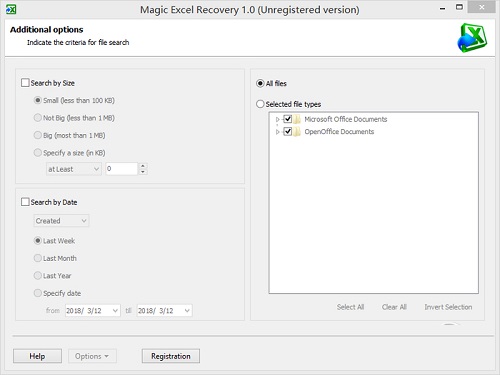Select the Last Year radio button
The width and height of the screenshot is (500, 375).
tap(38, 276)
